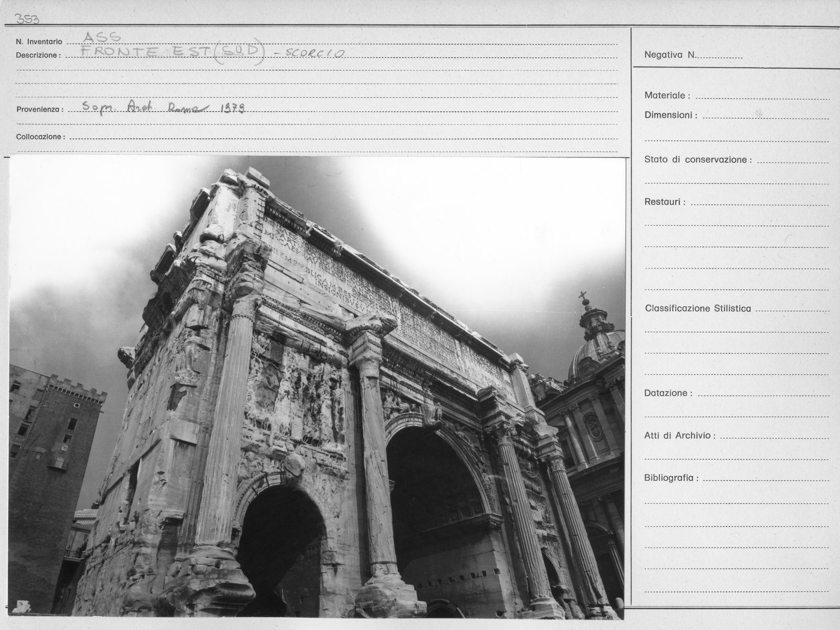Click the Dimensioni field line
The height and width of the screenshot is (630, 840).
coord(765,115)
